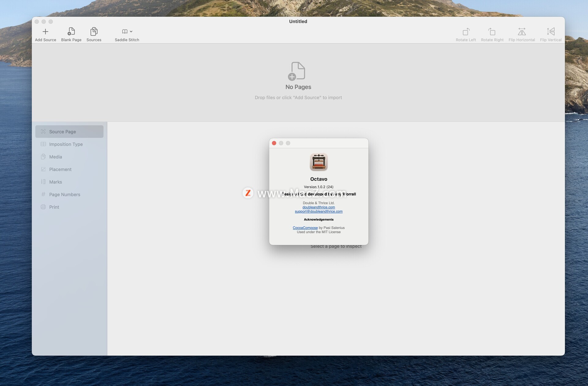Select Marks in the sidebar

click(x=55, y=182)
